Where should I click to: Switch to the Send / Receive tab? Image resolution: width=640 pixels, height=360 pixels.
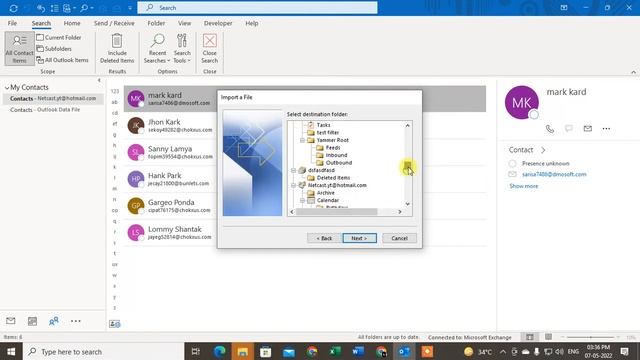pyautogui.click(x=114, y=23)
